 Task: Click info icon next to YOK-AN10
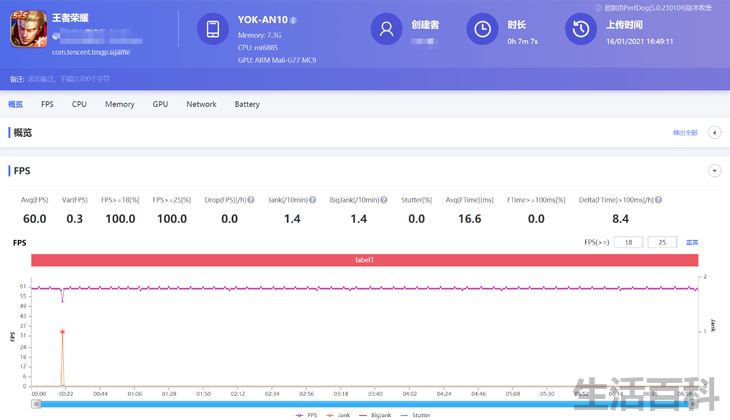[293, 20]
